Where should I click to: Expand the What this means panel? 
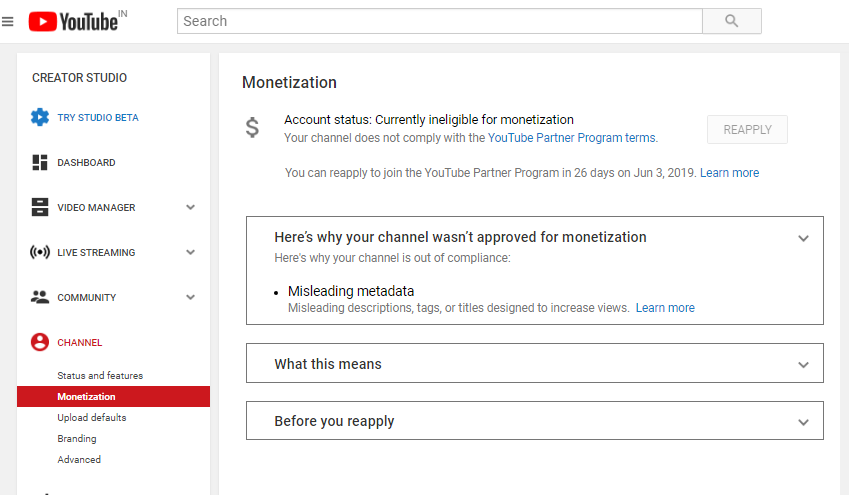coord(804,365)
